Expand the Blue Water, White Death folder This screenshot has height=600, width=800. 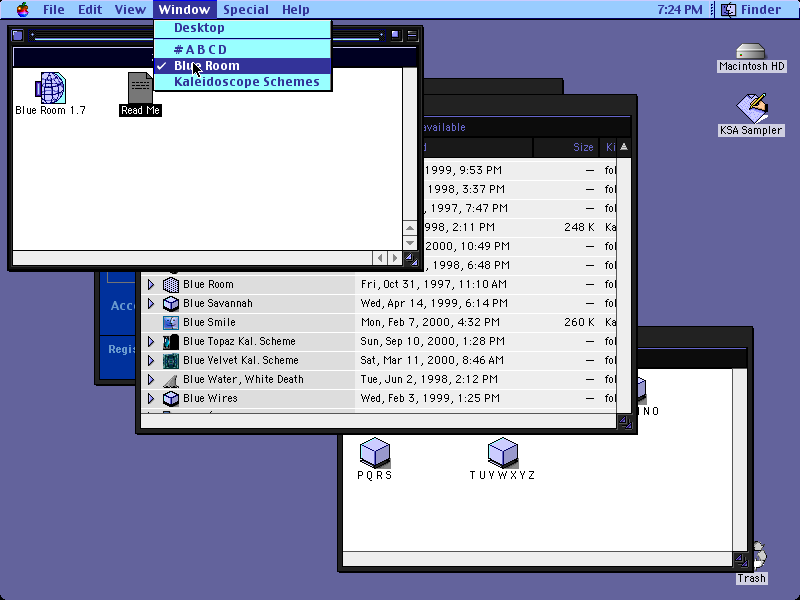(151, 379)
